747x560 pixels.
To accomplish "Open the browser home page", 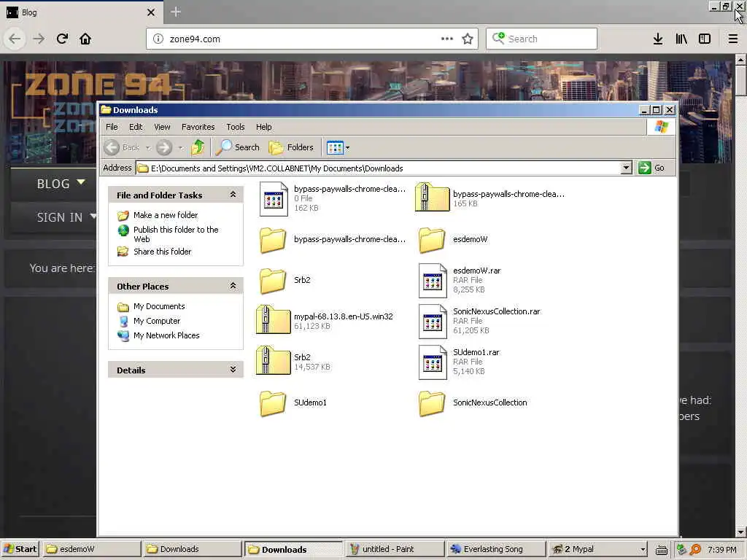I will click(85, 39).
